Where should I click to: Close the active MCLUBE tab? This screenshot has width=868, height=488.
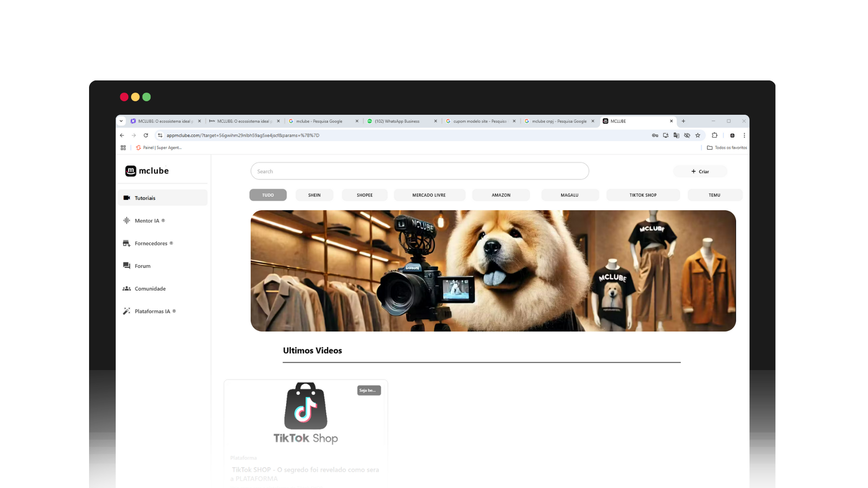pos(671,121)
